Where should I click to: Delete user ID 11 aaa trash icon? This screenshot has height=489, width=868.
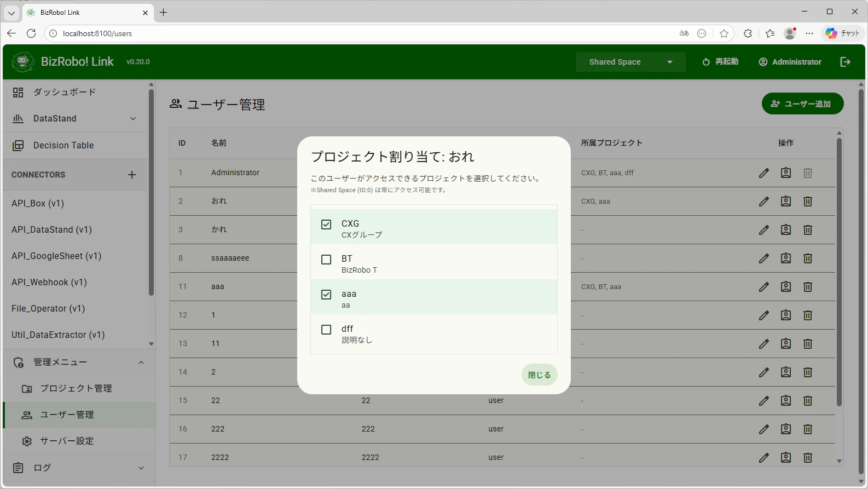click(x=808, y=287)
